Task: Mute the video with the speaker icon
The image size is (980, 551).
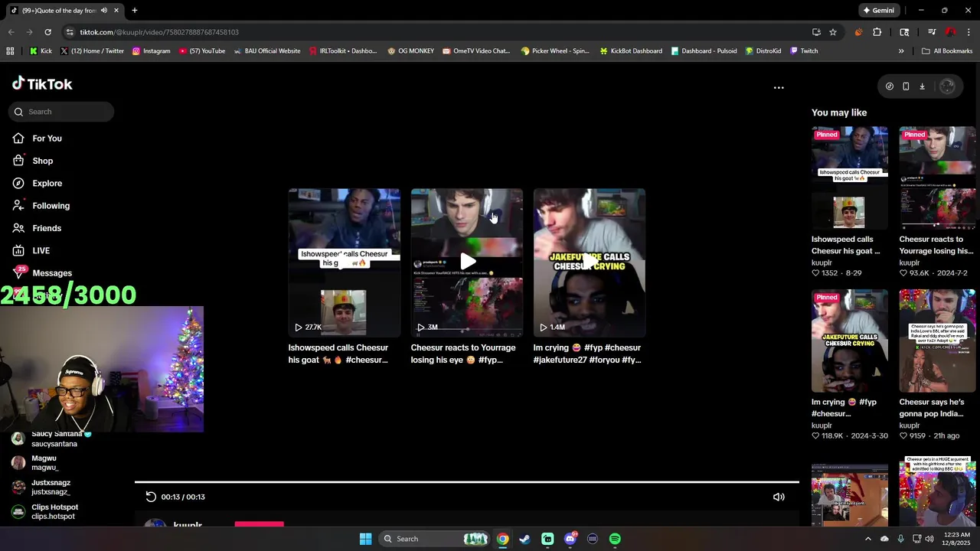Action: tap(779, 497)
